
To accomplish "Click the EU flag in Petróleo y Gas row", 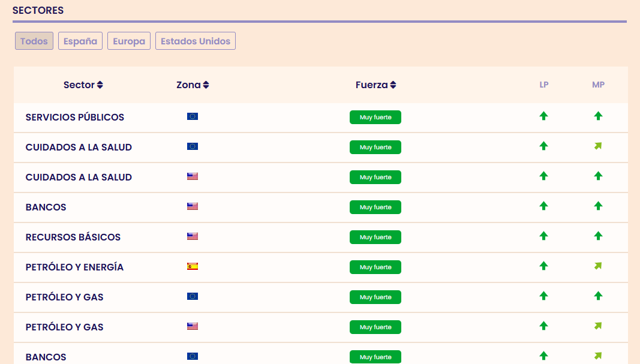I will click(x=193, y=296).
